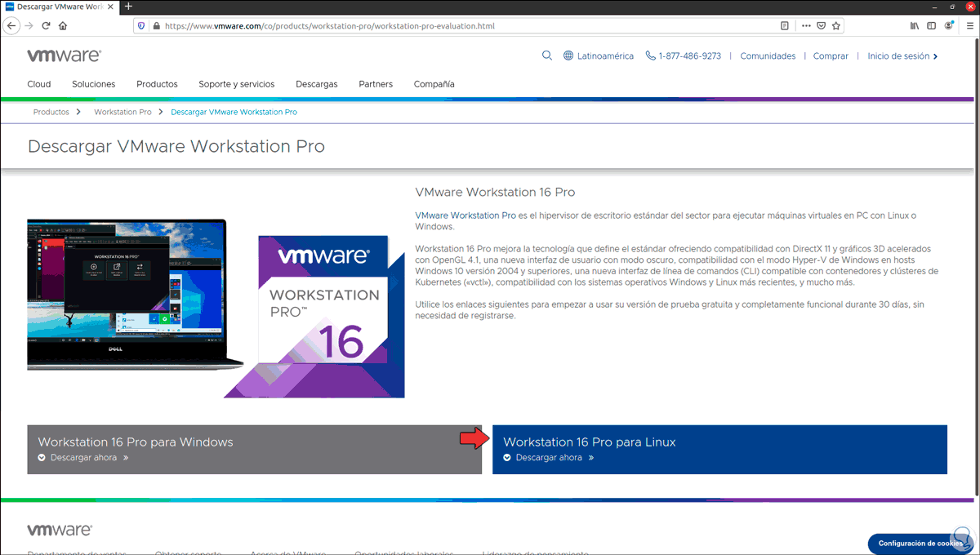Select the Descargar VMware browser tab
This screenshot has width=980, height=555.
tap(60, 7)
